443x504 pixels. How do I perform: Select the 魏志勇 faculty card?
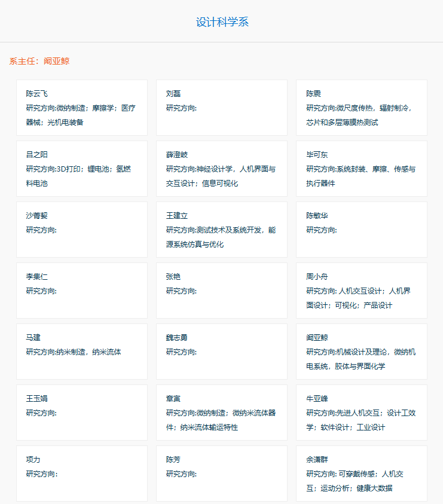[222, 352]
